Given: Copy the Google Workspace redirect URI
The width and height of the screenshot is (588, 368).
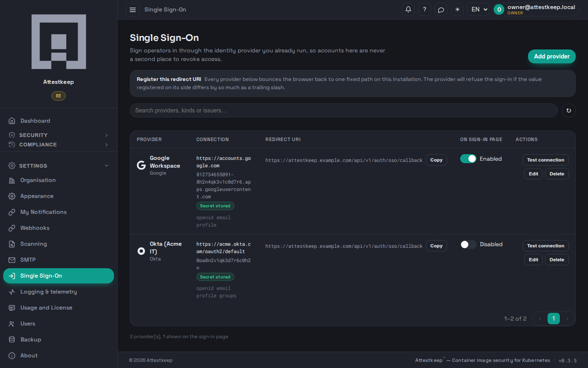Looking at the screenshot, I should click(x=437, y=160).
